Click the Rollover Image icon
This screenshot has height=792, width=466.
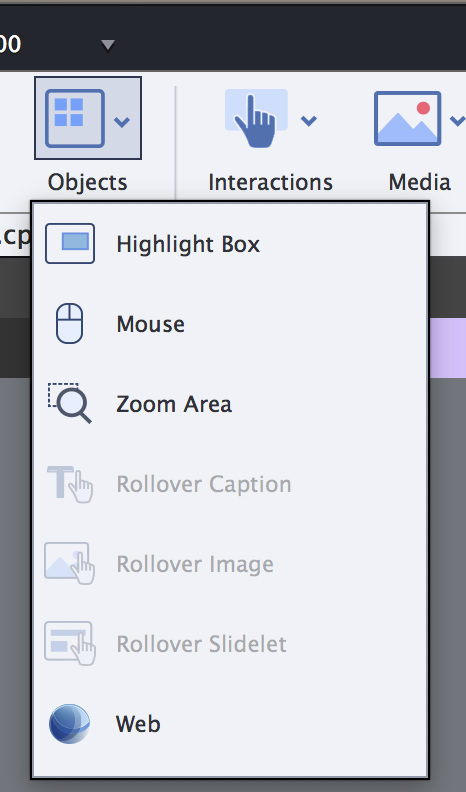click(70, 563)
